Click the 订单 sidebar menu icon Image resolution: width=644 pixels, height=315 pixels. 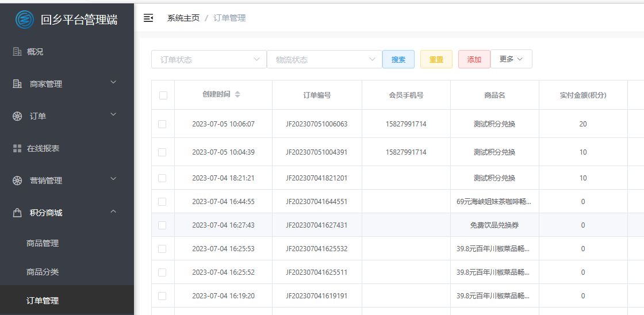pos(17,116)
